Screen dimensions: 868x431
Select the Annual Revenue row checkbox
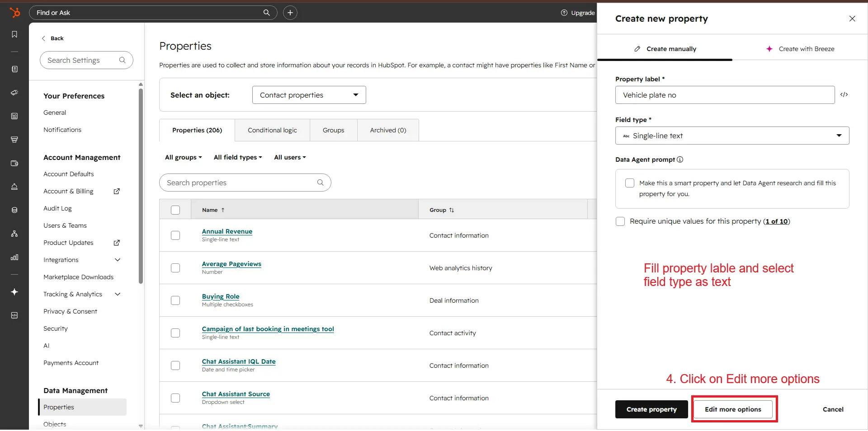point(175,235)
